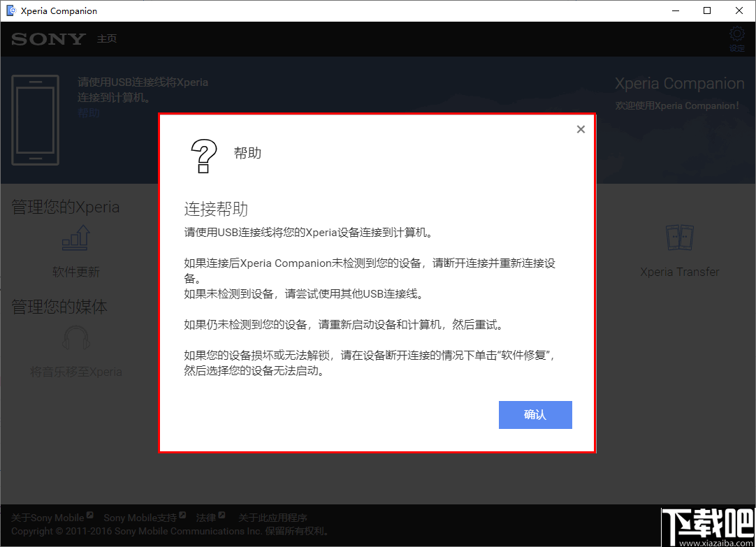Open the 帮助 link under connection prompt
Screen dimensions: 756x547
(x=89, y=112)
